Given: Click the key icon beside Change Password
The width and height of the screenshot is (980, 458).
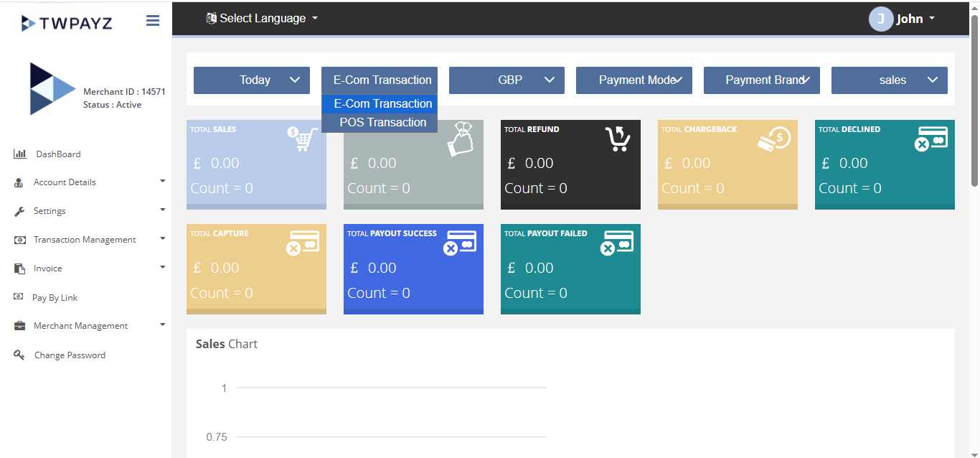Looking at the screenshot, I should click(19, 355).
